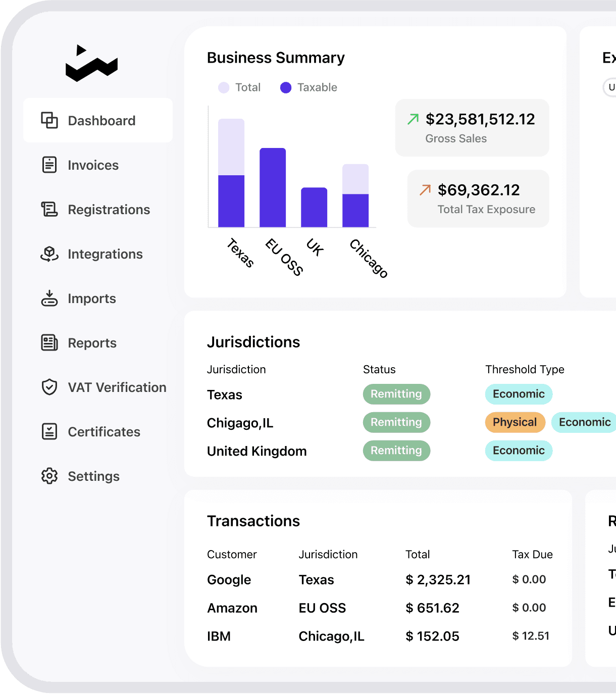Click the Status column header

click(379, 369)
